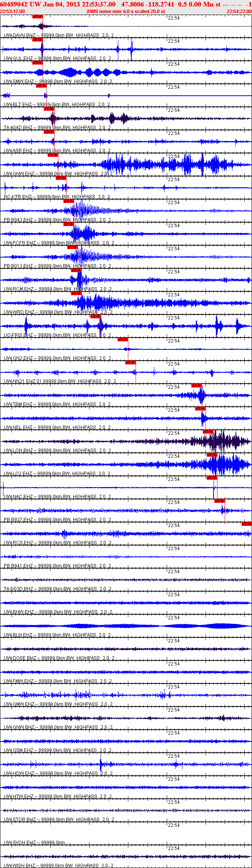Image resolution: width=252 pixels, height=868 pixels.
Task: Select the end time '22:54:22.00' label
Action: click(x=239, y=12)
